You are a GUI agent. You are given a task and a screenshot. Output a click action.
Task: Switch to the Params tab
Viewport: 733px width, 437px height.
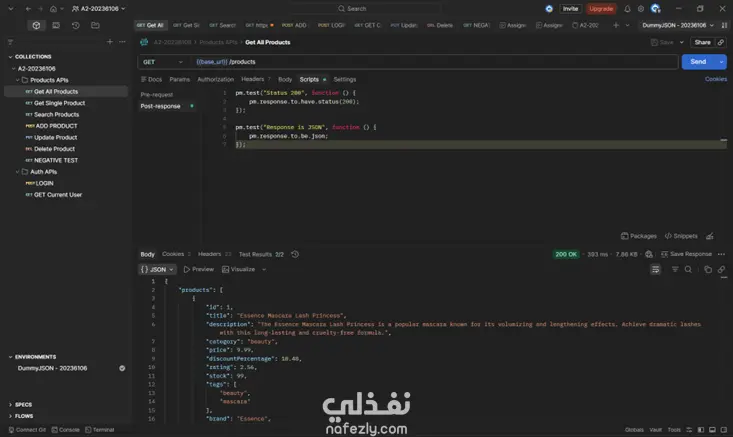pos(180,79)
